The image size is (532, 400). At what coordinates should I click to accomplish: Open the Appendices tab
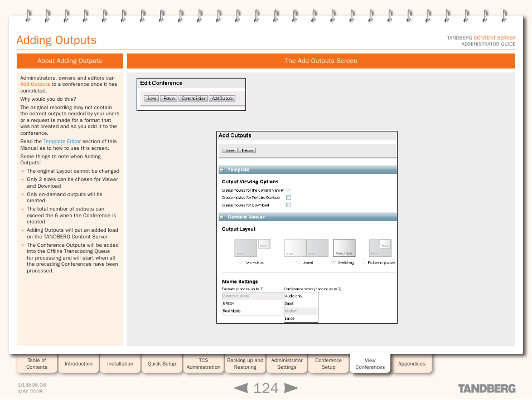pyautogui.click(x=412, y=363)
